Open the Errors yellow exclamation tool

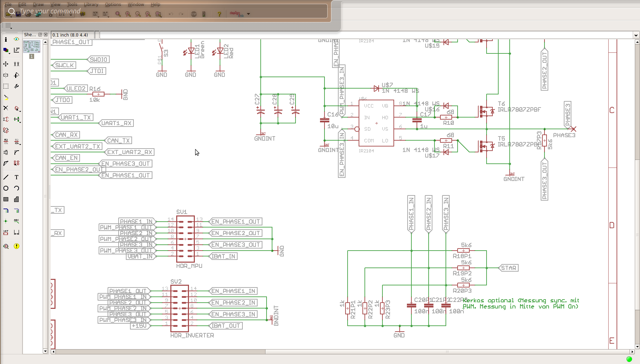pyautogui.click(x=17, y=246)
